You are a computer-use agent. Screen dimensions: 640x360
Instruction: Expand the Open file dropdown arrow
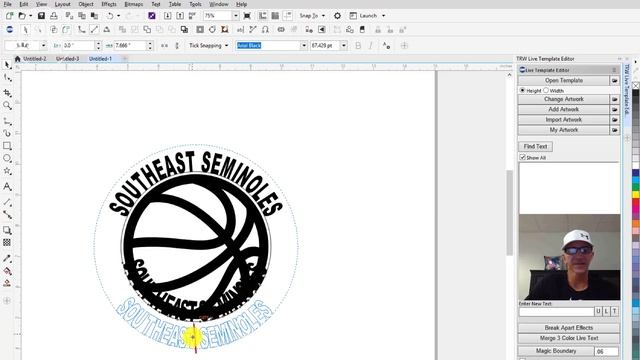click(x=31, y=16)
